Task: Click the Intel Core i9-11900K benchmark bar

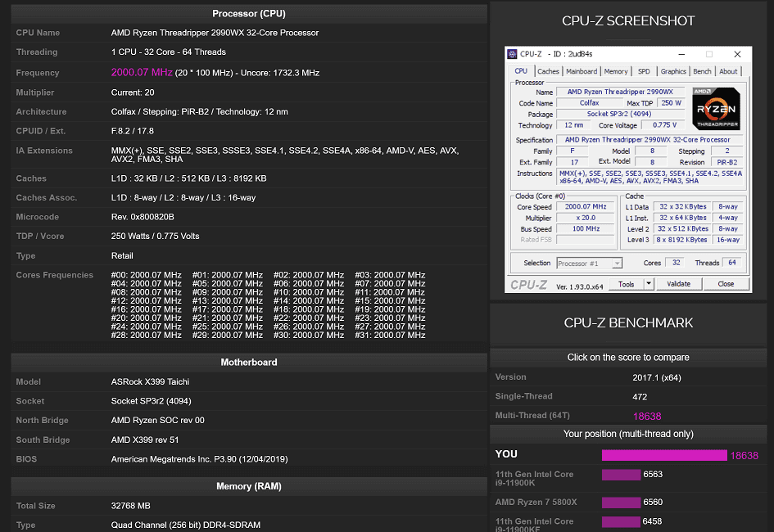Action: 621,475
